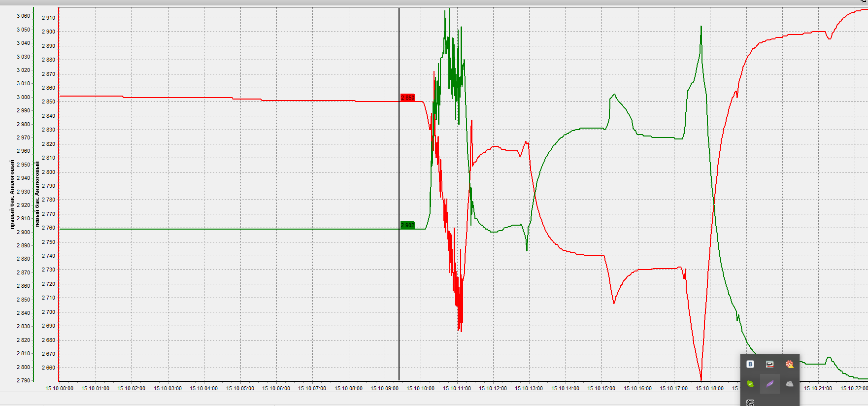Click the 15.10 00:00 time axis label
Image resolution: width=868 pixels, height=406 pixels.
59,388
